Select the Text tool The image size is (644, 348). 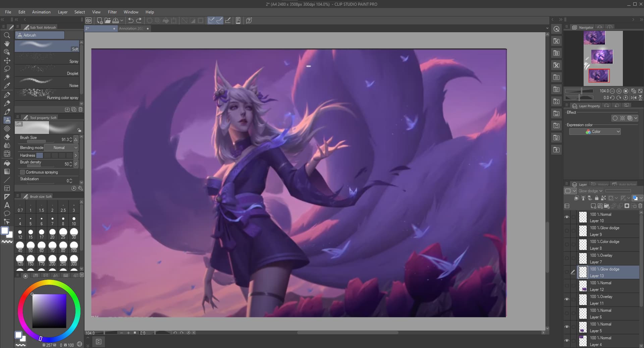[x=7, y=205]
